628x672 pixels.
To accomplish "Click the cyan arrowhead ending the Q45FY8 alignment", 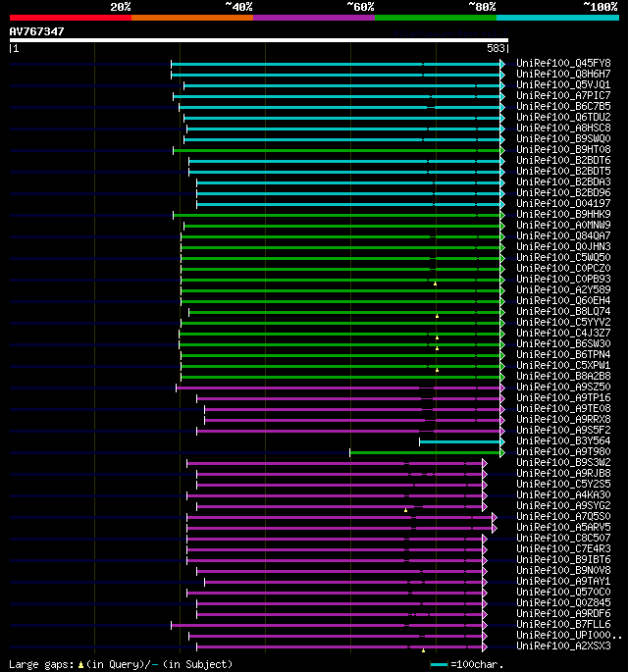I will 502,65.
